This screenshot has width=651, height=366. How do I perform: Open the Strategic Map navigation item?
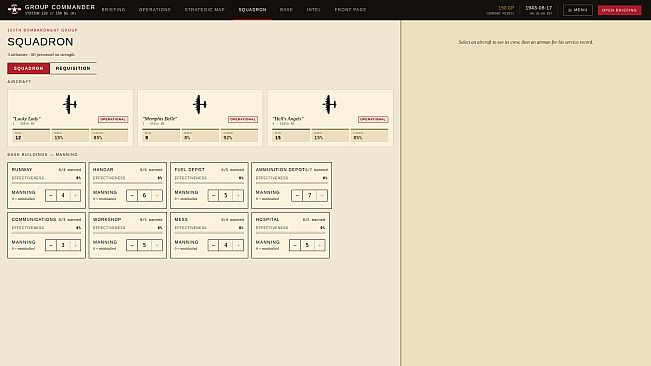[205, 10]
